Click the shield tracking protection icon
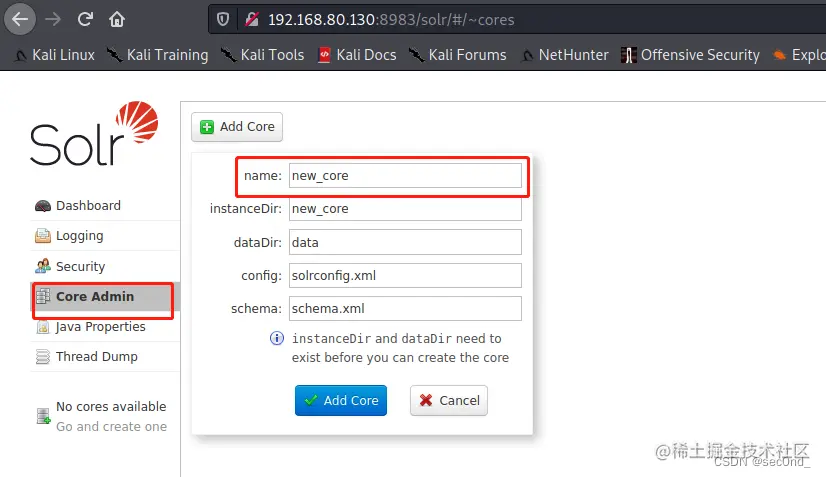Viewport: 826px width, 477px height. coord(223,20)
